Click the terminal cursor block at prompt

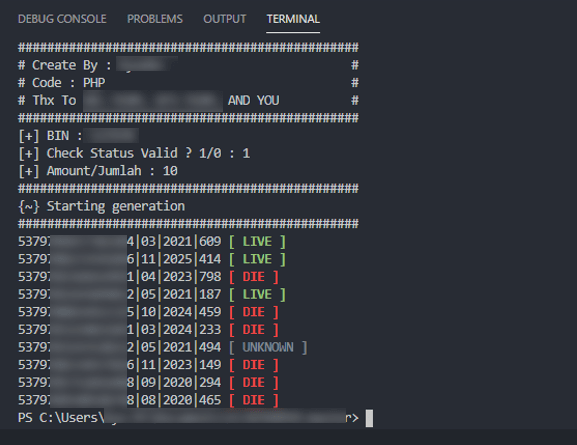369,418
